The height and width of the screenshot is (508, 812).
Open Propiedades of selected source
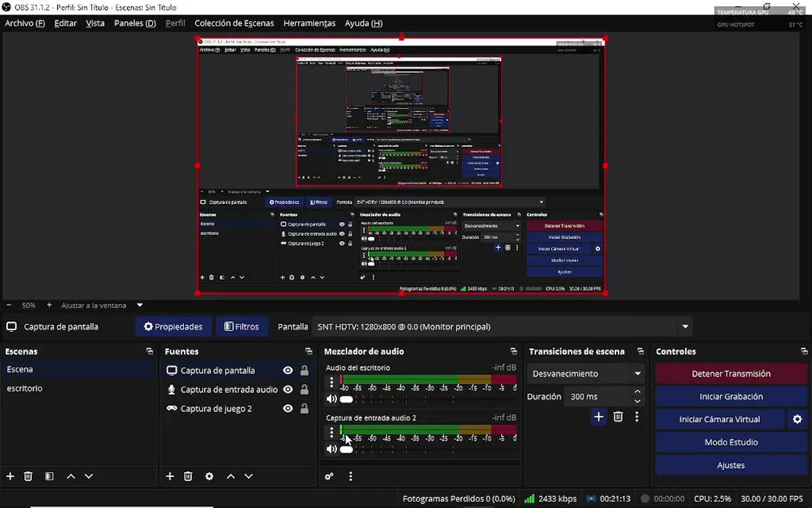(173, 327)
